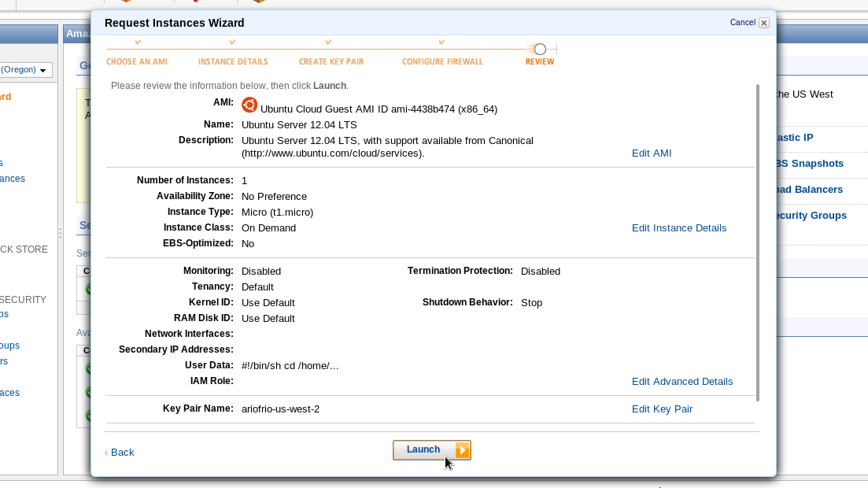Viewport: 868px width, 488px height.
Task: Open Security Groups link in background page
Action: (x=811, y=216)
